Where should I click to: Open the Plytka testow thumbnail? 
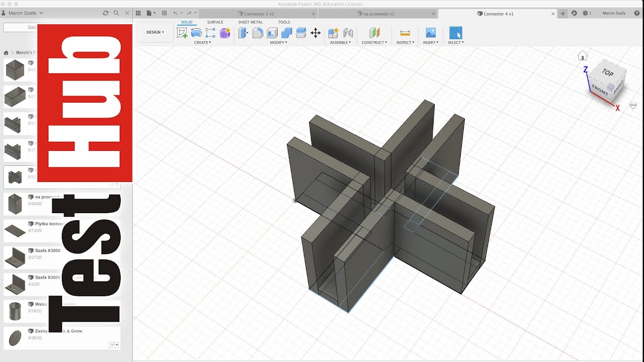15,230
